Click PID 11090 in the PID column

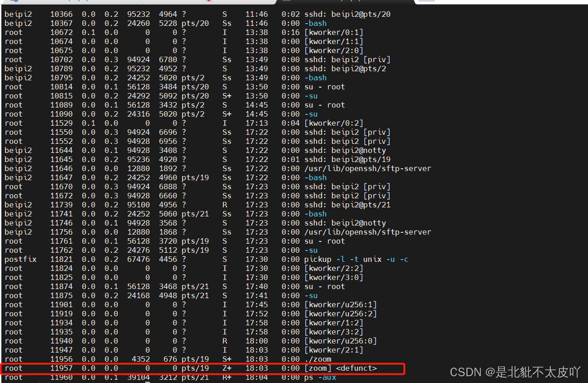click(61, 114)
